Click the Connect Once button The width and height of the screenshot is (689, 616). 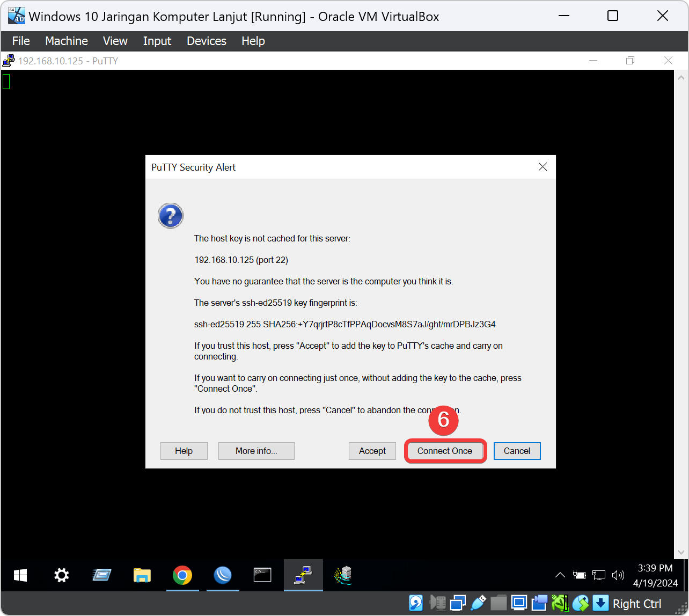pos(445,451)
